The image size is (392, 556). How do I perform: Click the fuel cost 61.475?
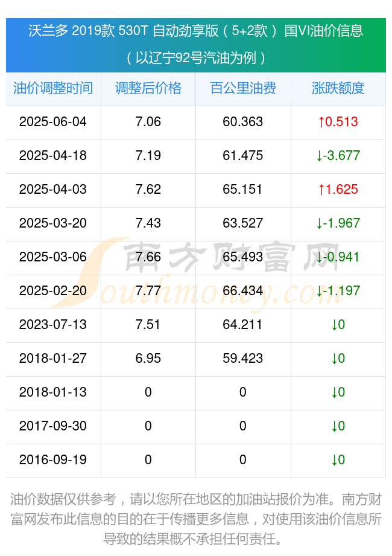click(243, 155)
